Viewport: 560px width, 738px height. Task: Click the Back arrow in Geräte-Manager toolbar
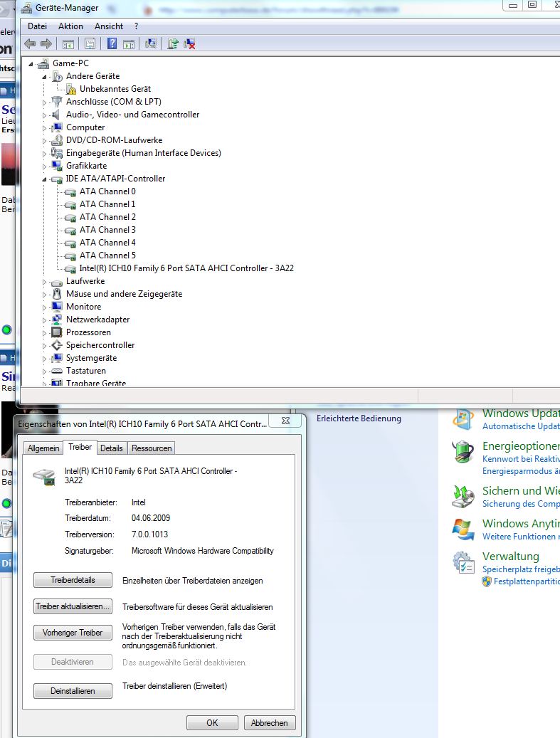[30, 44]
